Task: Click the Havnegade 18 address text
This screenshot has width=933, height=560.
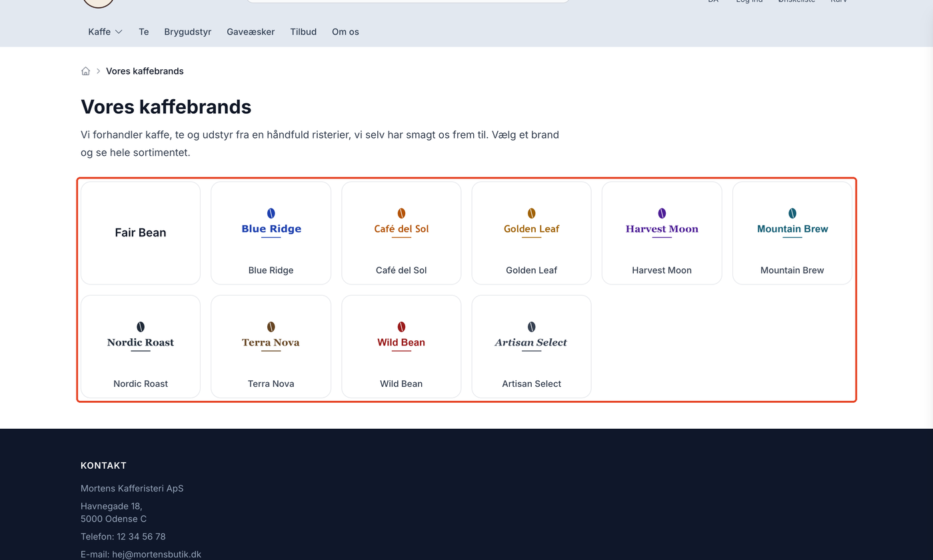Action: click(x=111, y=506)
